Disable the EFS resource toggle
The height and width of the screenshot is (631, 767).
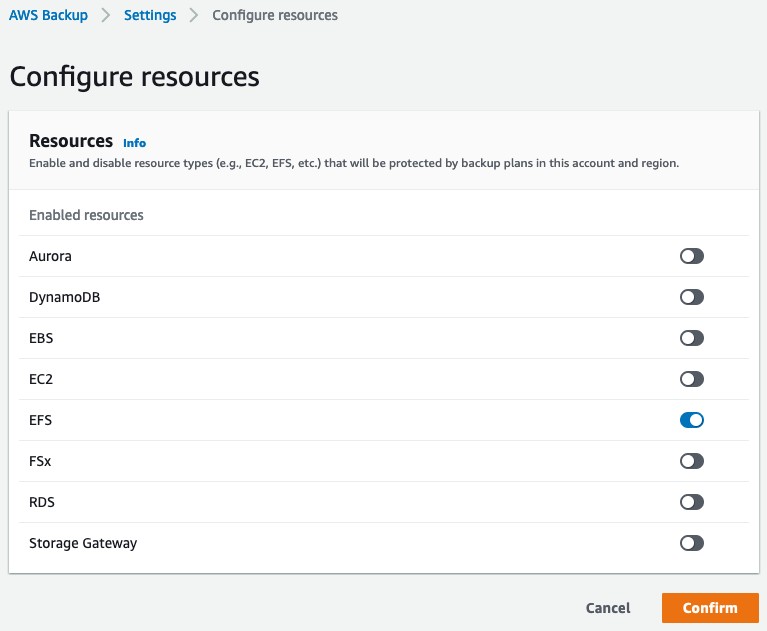[x=691, y=420]
